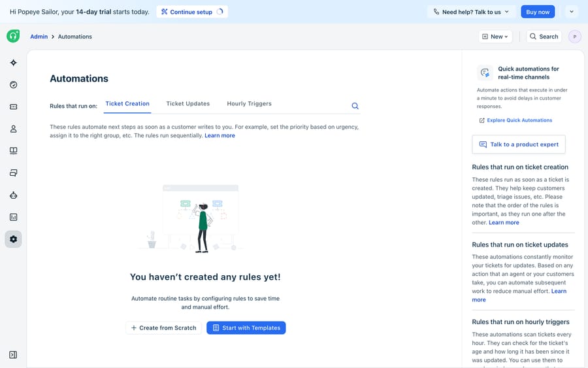The image size is (588, 368).
Task: Open Learn more link under tab description
Action: point(220,135)
